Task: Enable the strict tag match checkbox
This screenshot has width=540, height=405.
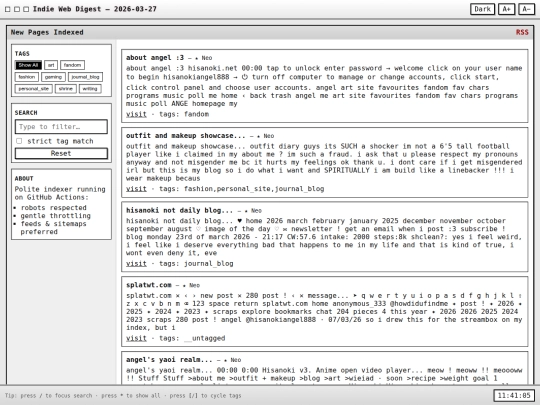Action: coord(19,141)
